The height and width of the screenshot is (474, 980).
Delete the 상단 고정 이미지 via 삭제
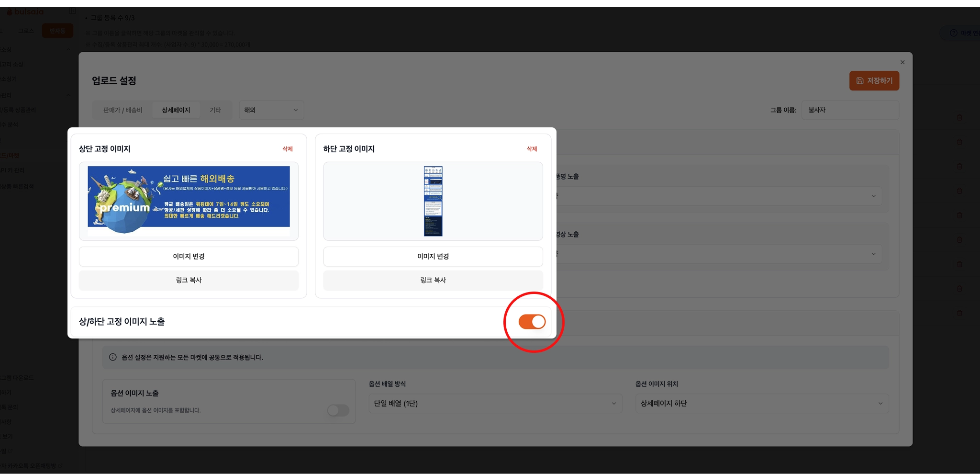[x=288, y=149]
